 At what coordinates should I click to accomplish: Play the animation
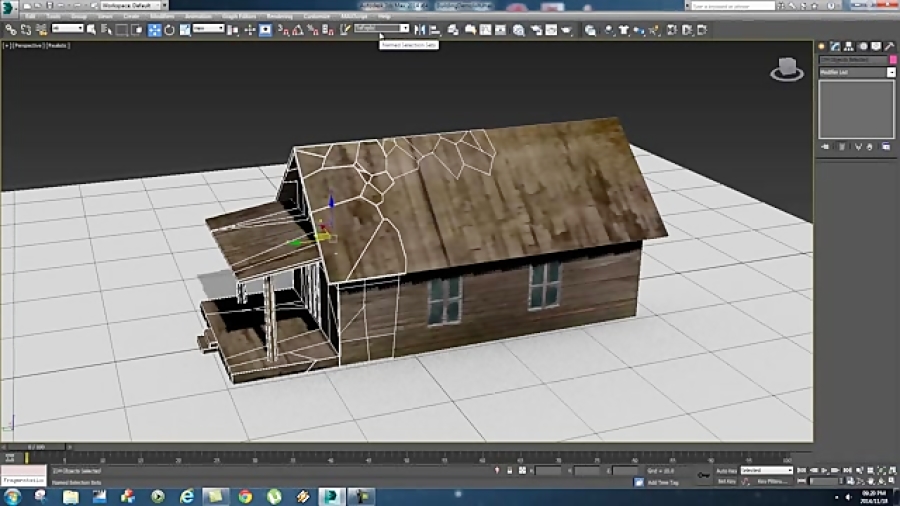coord(825,470)
